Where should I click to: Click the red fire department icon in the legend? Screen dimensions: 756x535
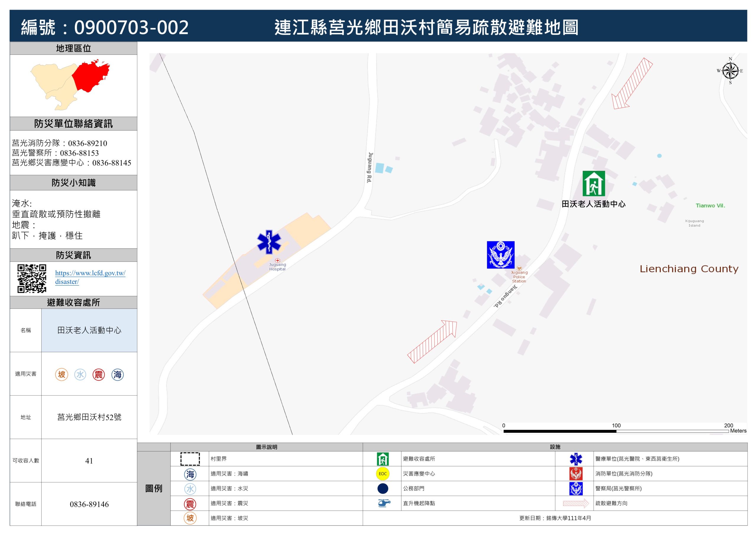click(x=576, y=474)
